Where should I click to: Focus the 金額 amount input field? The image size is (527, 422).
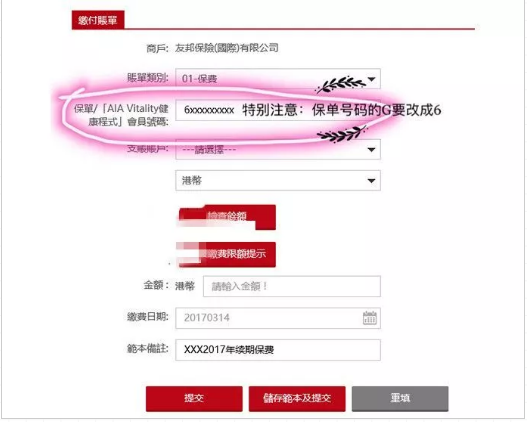(x=292, y=286)
